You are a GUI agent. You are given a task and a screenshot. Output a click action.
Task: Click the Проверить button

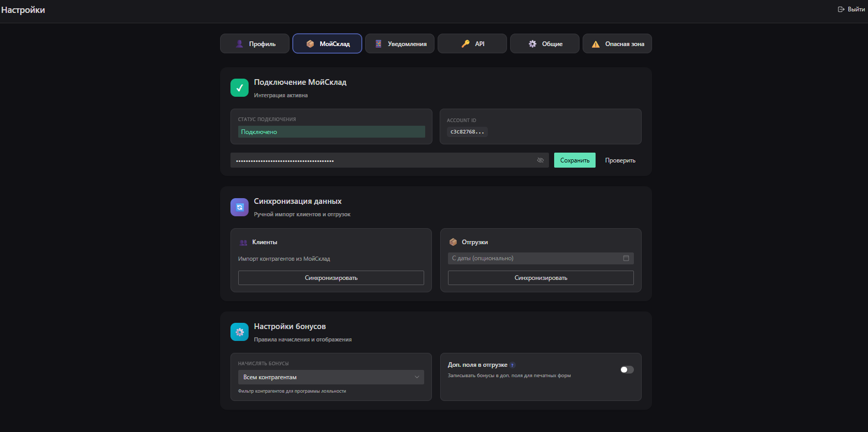(x=620, y=160)
